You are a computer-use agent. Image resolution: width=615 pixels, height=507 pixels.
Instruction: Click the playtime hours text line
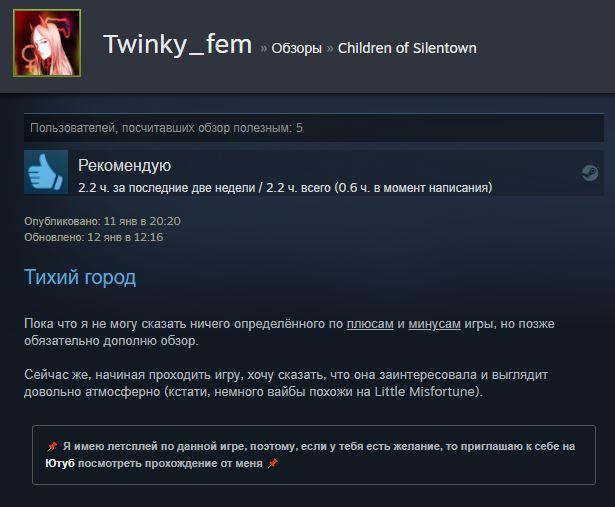point(285,188)
